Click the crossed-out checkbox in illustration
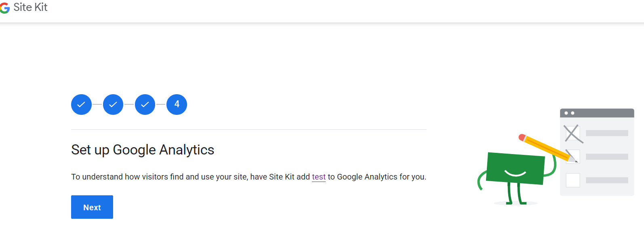The image size is (644, 241). click(573, 133)
